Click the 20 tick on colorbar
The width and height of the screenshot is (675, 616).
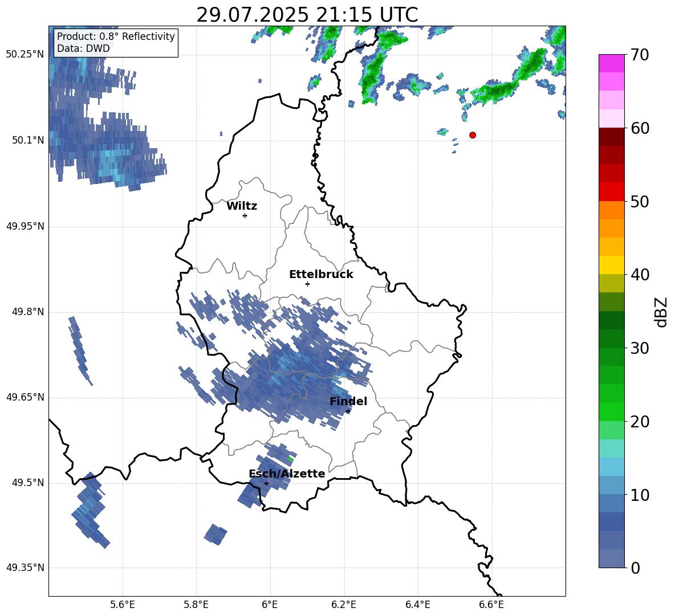click(639, 421)
